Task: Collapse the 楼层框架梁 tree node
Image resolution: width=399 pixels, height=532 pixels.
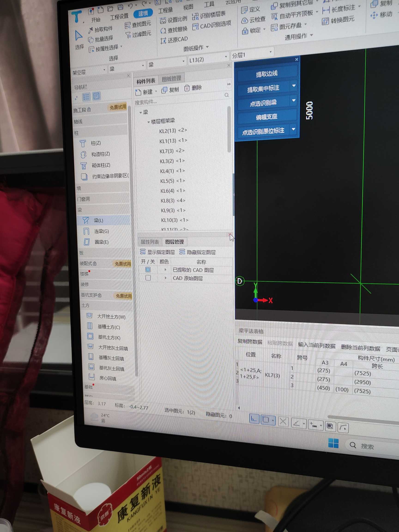Action: click(148, 122)
